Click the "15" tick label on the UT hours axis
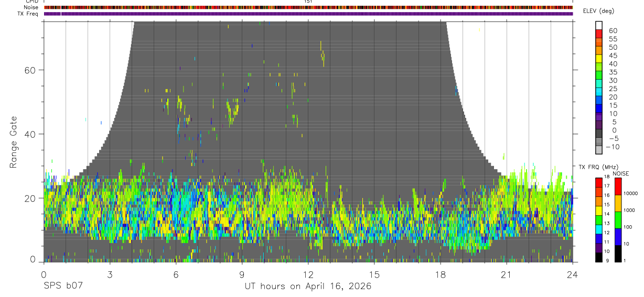Image resolution: width=644 pixels, height=297 pixels. coord(374,274)
